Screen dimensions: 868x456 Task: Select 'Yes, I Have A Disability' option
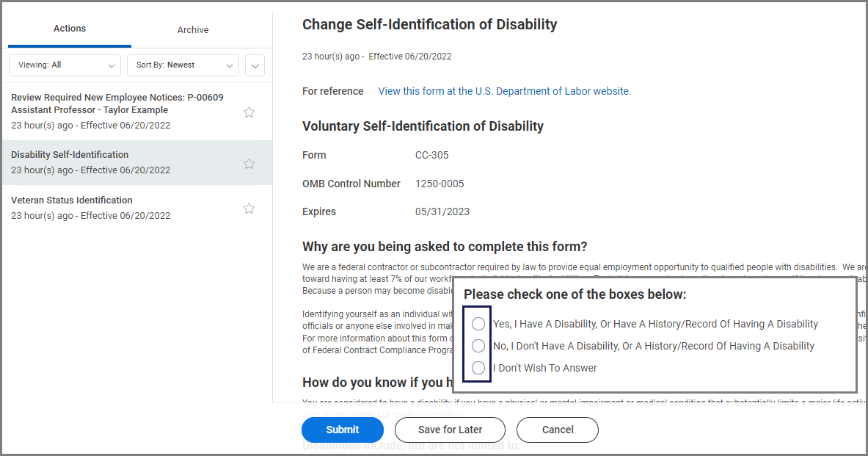478,324
